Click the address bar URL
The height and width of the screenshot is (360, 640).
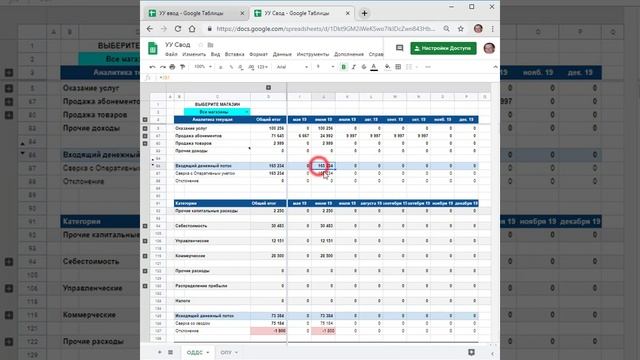(326, 29)
